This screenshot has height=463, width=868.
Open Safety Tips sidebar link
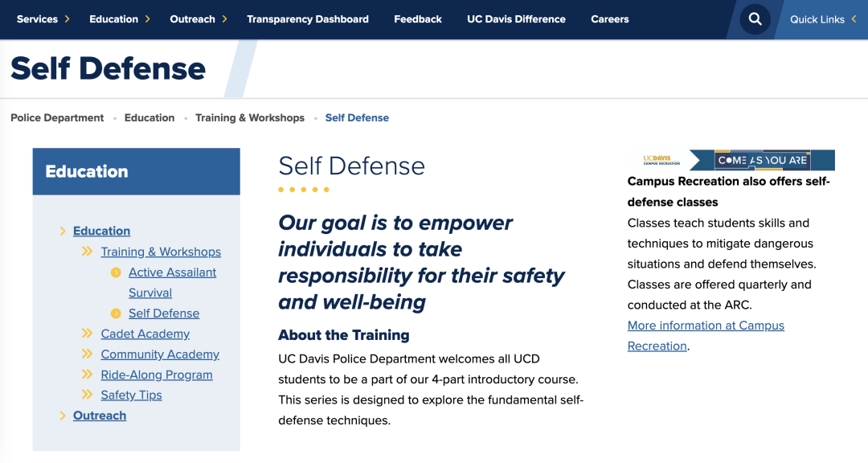pyautogui.click(x=131, y=395)
